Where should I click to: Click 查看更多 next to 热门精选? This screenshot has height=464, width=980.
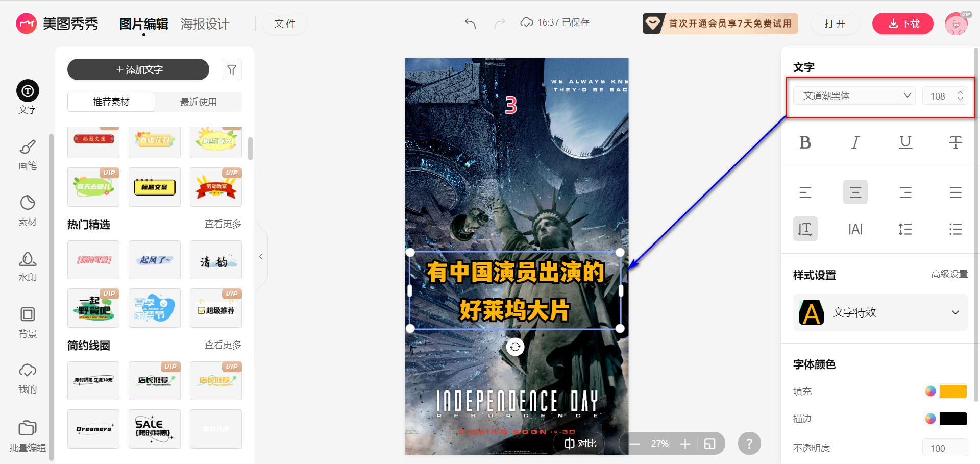[223, 224]
